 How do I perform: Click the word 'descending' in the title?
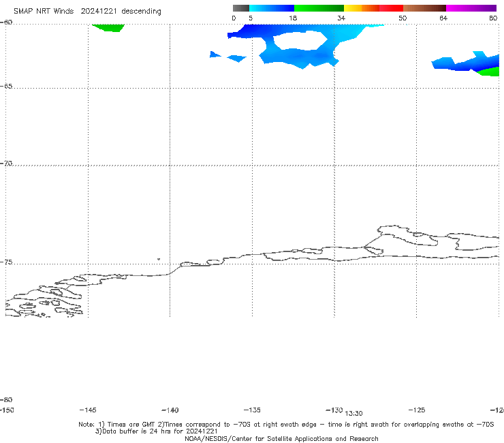point(141,12)
